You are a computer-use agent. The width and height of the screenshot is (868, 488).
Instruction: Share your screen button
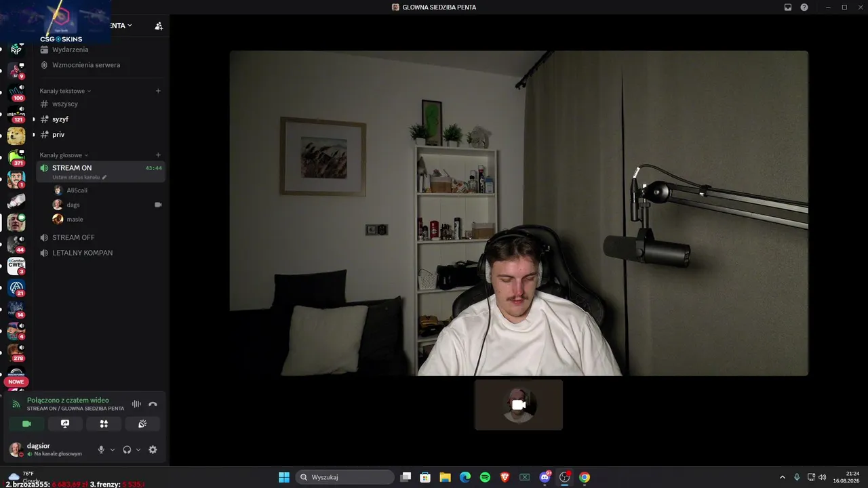(x=65, y=424)
